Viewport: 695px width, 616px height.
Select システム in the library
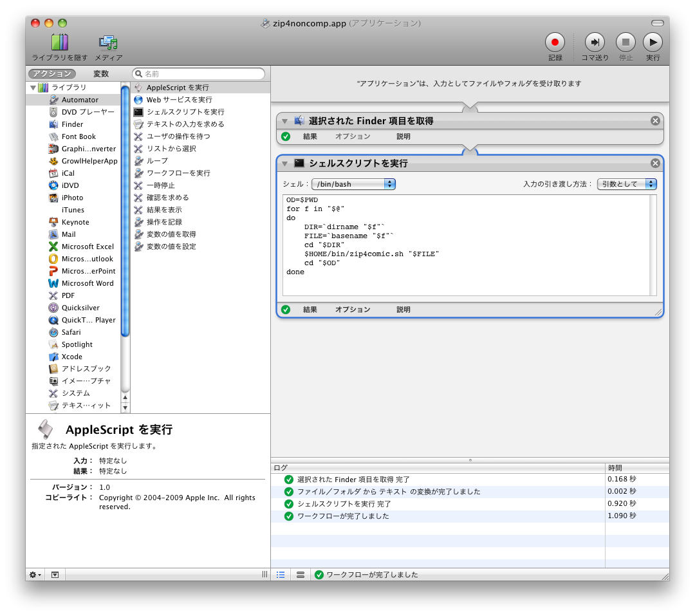[73, 393]
